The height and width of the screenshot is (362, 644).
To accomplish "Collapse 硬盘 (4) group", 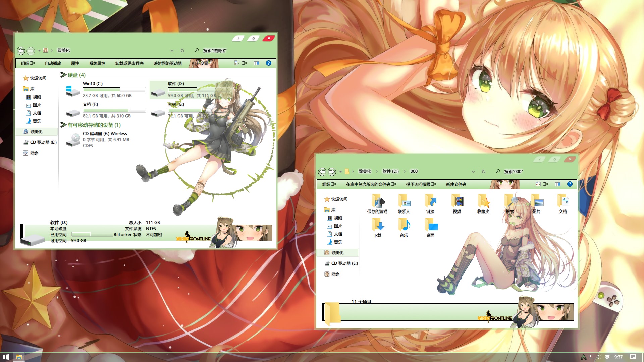I will (63, 75).
